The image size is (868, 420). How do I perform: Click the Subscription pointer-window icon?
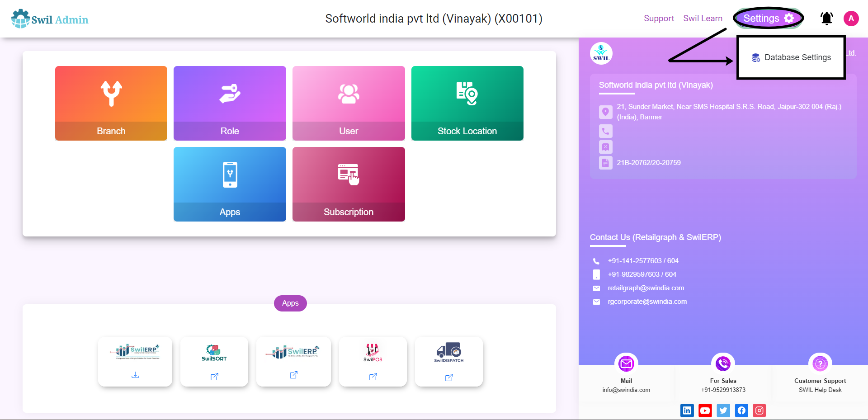349,175
